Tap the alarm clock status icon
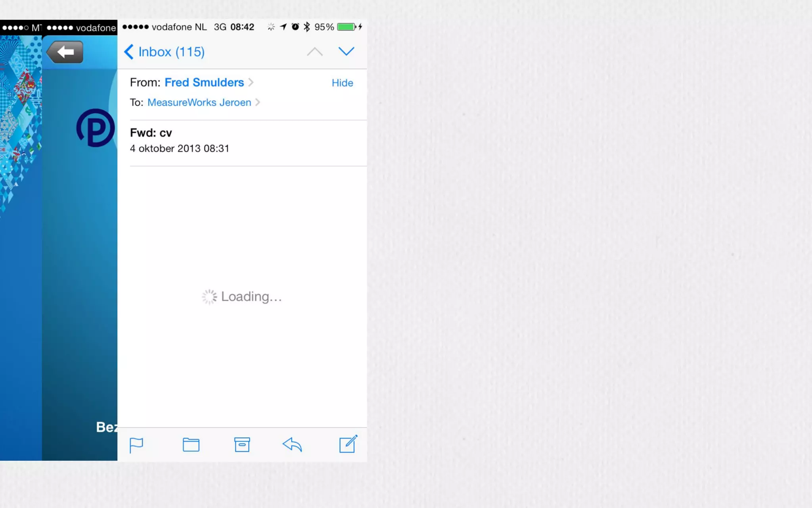Image resolution: width=812 pixels, height=508 pixels. point(295,27)
